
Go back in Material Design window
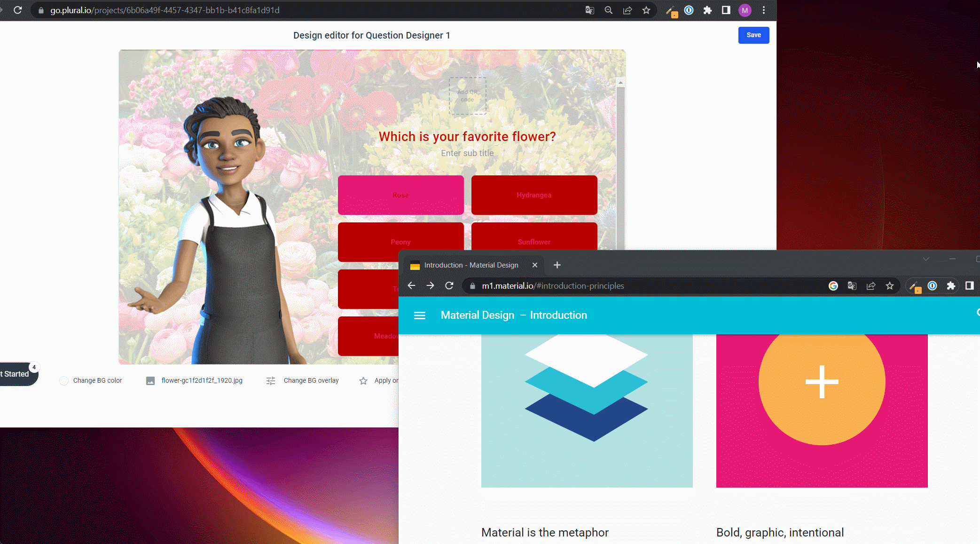(x=411, y=286)
